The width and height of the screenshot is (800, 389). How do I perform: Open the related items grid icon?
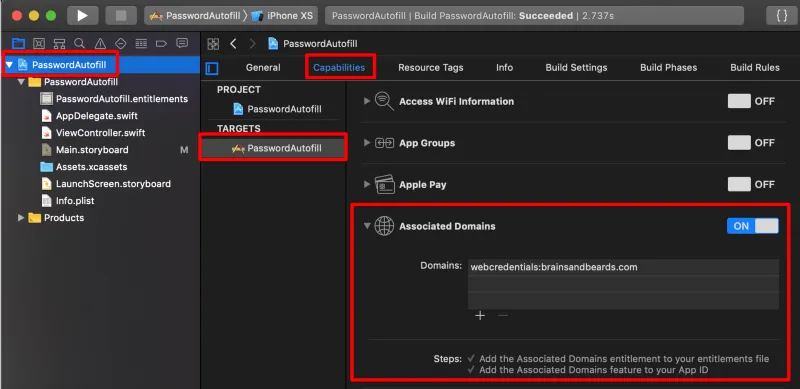pos(213,44)
